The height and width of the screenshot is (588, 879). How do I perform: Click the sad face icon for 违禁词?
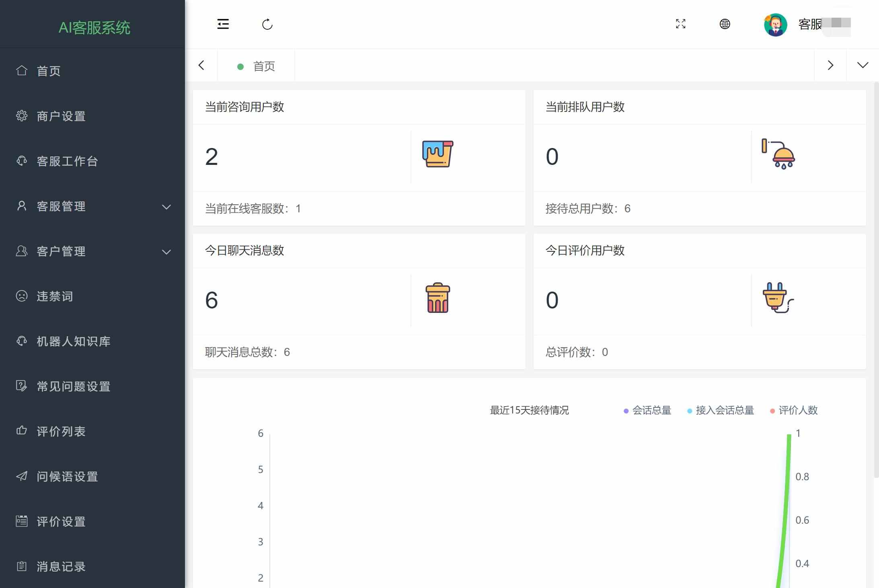point(22,296)
